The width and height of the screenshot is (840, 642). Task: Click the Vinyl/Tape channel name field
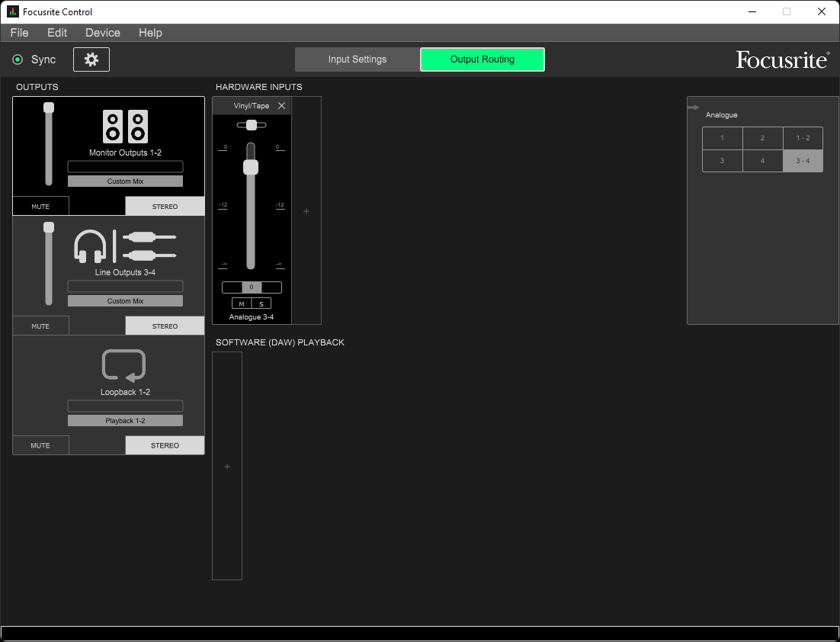[x=252, y=105]
